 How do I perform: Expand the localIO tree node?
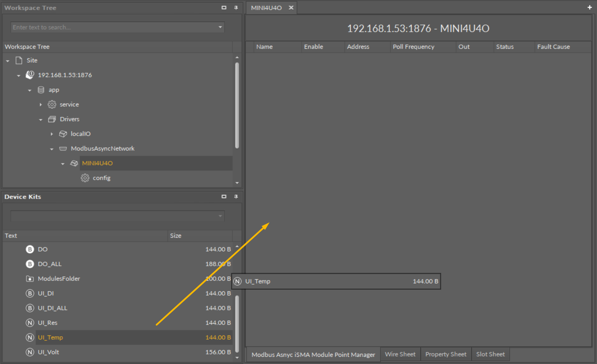click(x=52, y=134)
